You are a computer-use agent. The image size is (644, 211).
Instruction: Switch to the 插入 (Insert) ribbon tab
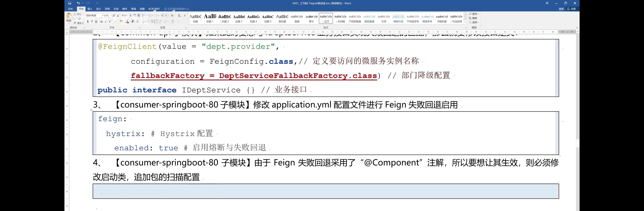coord(90,9)
